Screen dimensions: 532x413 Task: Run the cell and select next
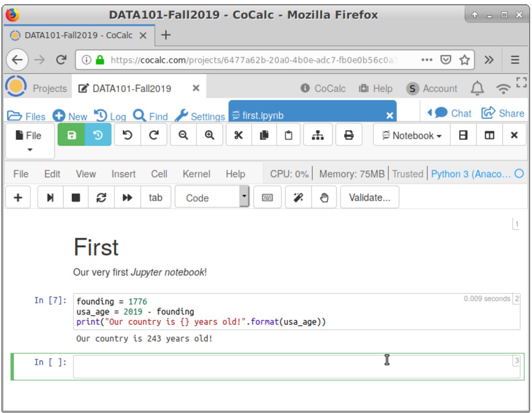(x=50, y=197)
